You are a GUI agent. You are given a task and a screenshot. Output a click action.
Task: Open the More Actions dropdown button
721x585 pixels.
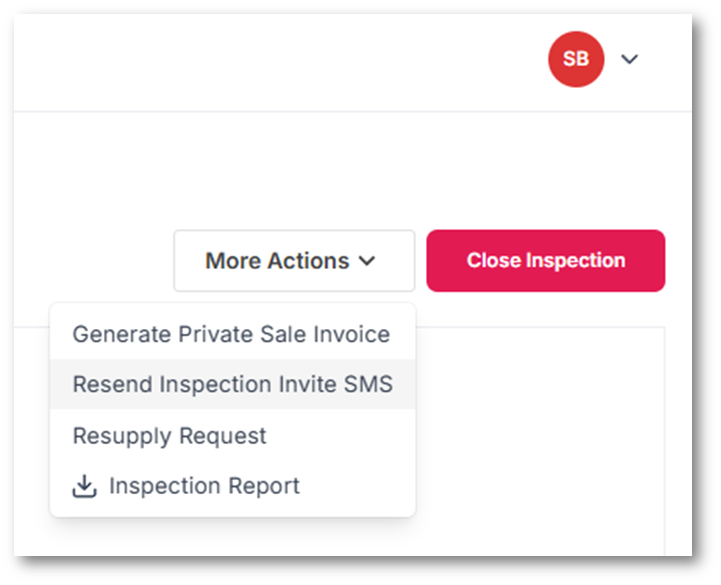coord(294,261)
